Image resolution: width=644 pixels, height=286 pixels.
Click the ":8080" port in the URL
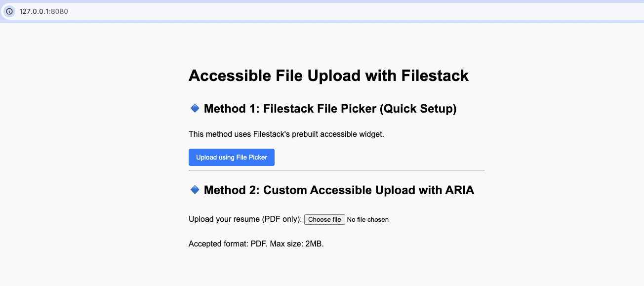(x=59, y=11)
